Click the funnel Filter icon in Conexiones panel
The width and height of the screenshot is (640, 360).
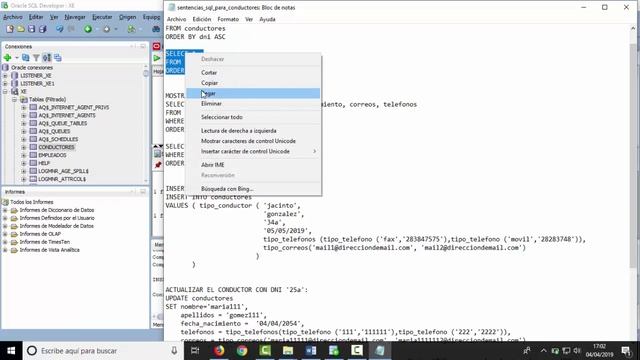36,58
